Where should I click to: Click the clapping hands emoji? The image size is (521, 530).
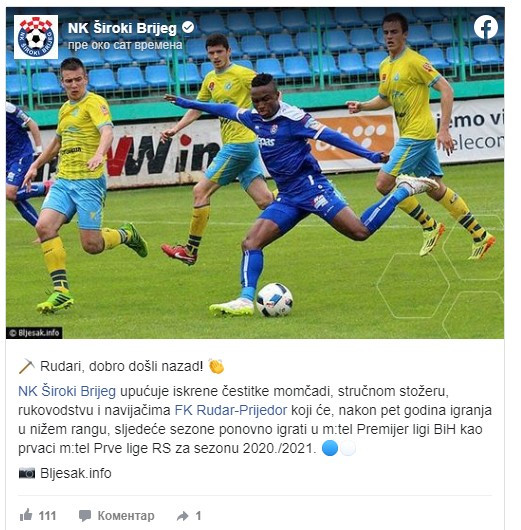[x=216, y=366]
